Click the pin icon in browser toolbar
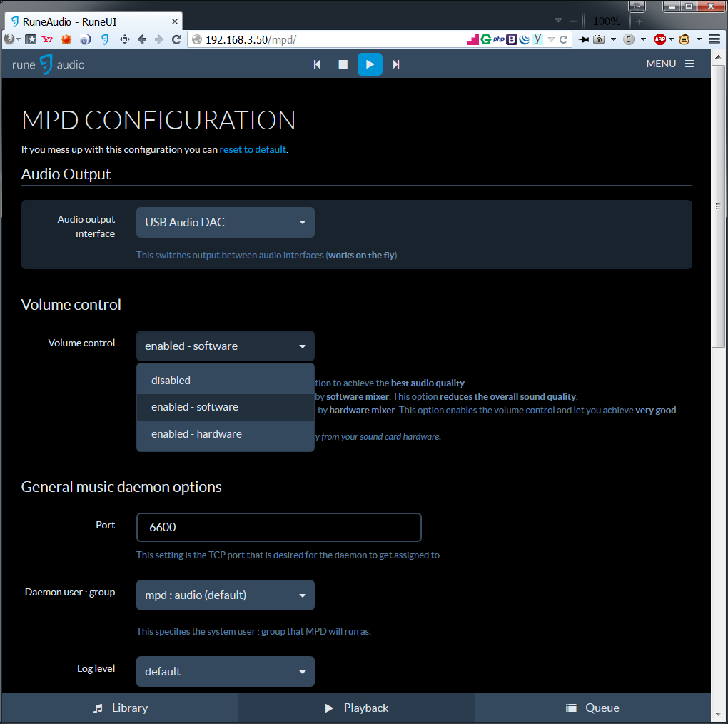 click(x=584, y=39)
